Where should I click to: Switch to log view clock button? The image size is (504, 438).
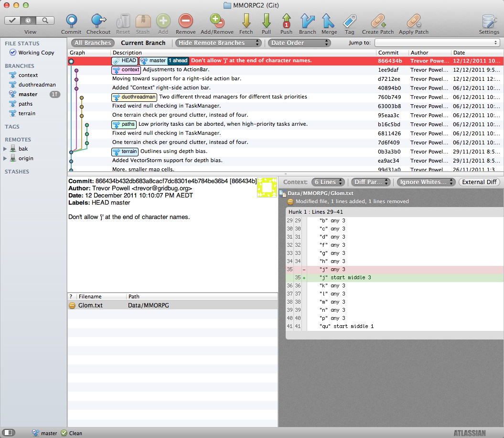(x=28, y=21)
